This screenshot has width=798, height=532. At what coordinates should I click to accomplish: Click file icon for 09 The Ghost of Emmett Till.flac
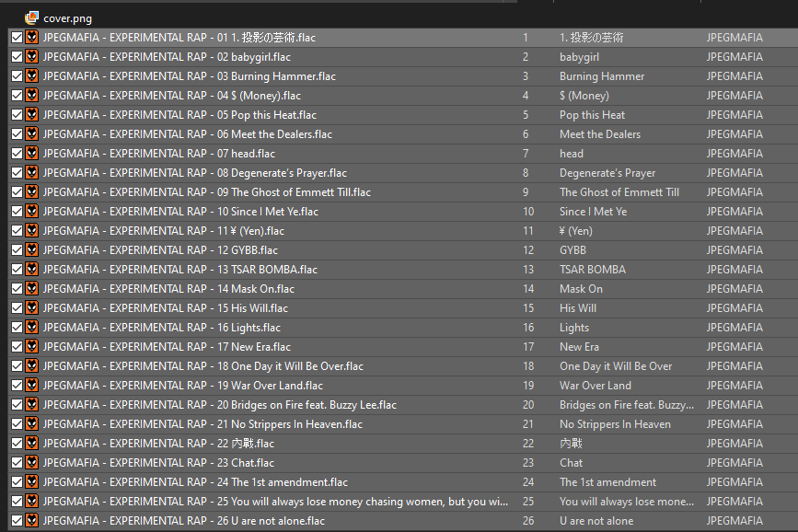[x=31, y=192]
